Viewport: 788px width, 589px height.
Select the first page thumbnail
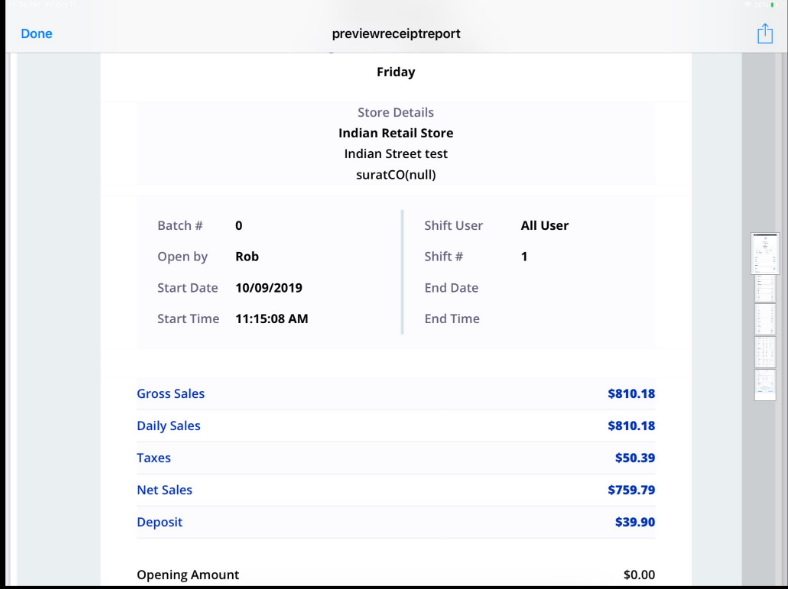(765, 253)
